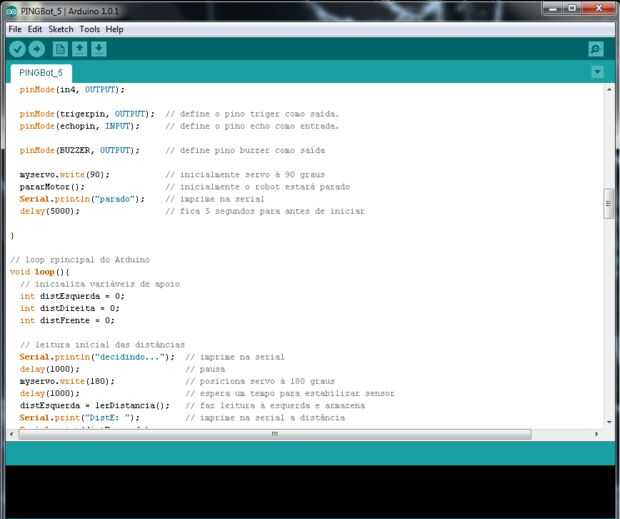
Task: Click the Serial.println("decidindo...") line
Action: (97, 357)
